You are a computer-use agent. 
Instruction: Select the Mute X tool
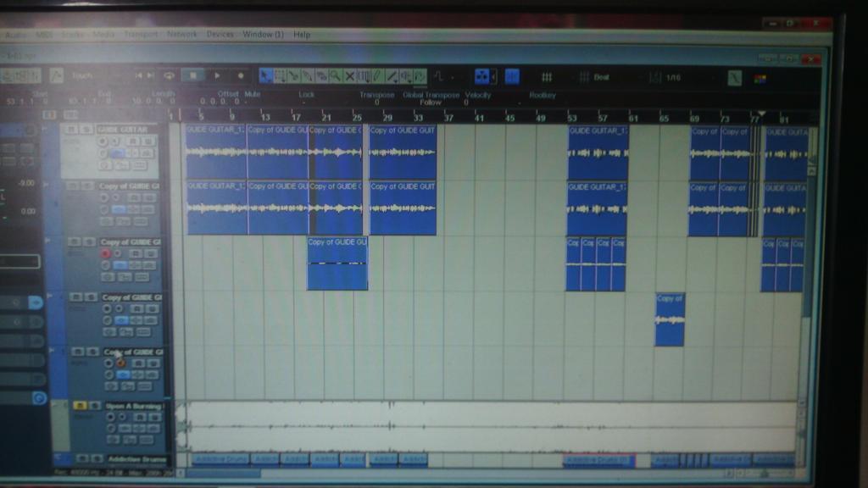(349, 75)
